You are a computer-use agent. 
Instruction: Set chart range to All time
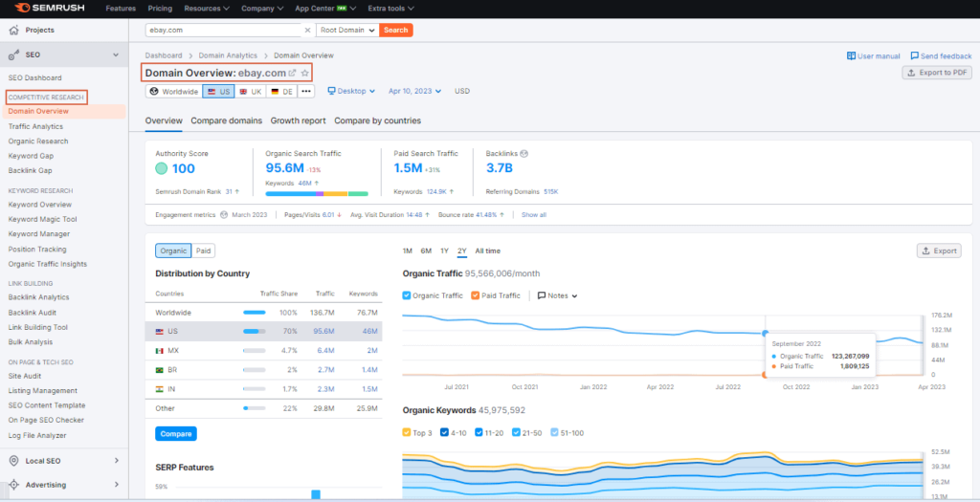pyautogui.click(x=487, y=251)
